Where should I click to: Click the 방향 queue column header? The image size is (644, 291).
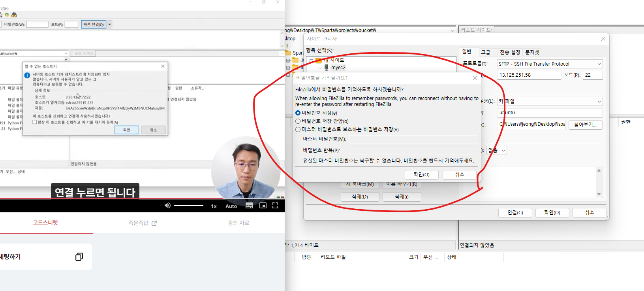306,257
